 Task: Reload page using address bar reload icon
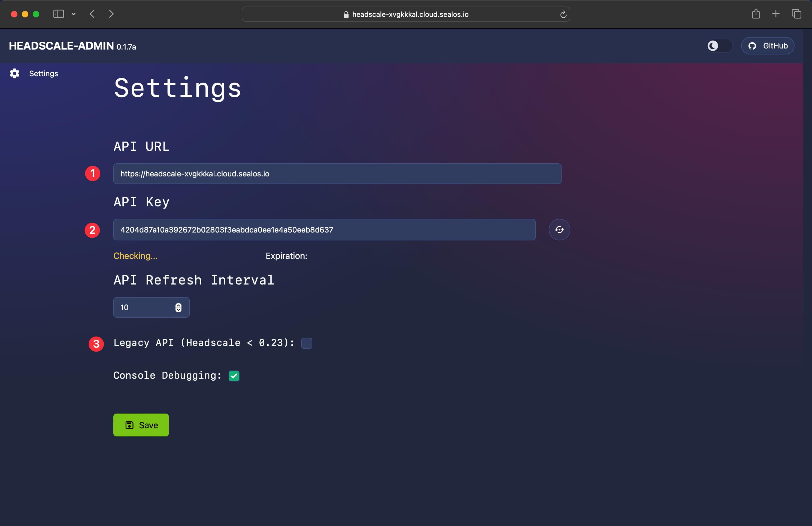(x=563, y=14)
